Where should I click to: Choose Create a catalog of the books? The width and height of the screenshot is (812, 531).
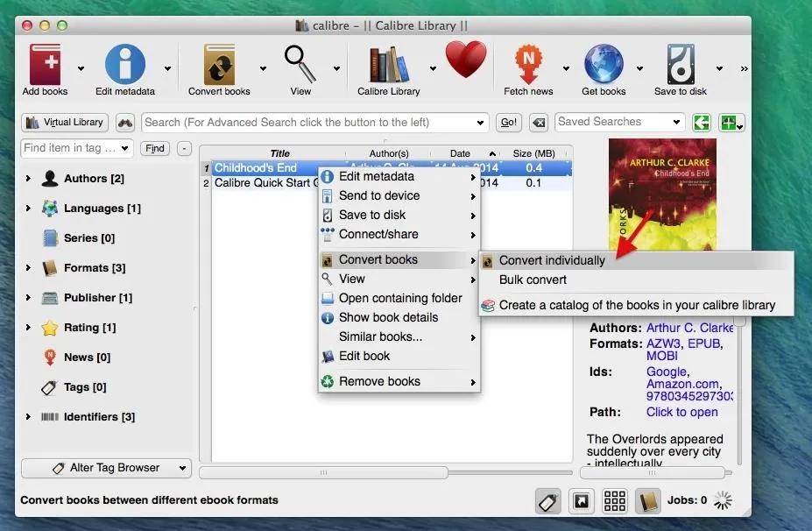[636, 306]
